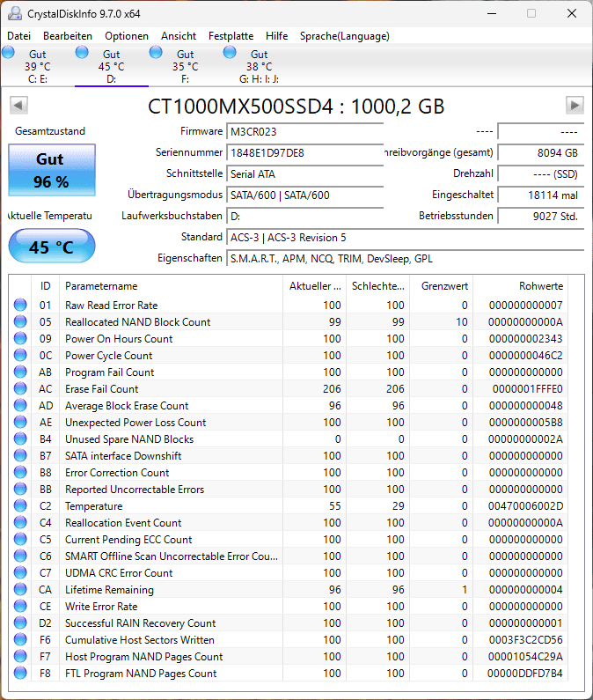Image resolution: width=593 pixels, height=700 pixels.
Task: Click the Standard field ACS-3 Revision 5
Action: 405,238
